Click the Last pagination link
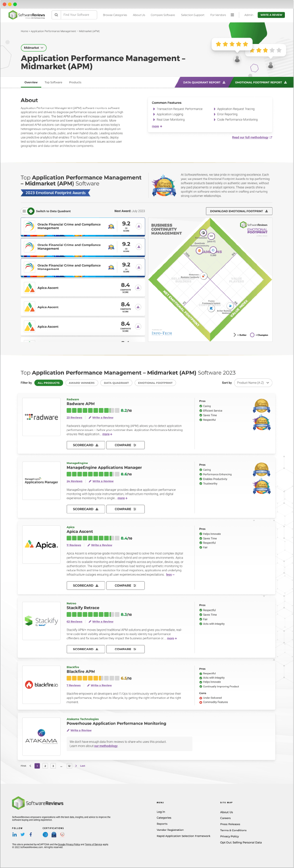This screenshot has height=868, width=294. click(x=83, y=766)
